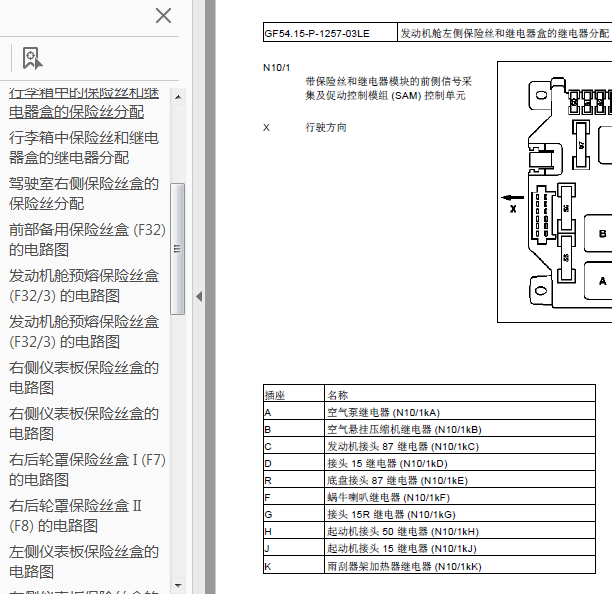Image resolution: width=612 pixels, height=594 pixels.
Task: Click the SAM 控制单元 description text
Action: (388, 89)
